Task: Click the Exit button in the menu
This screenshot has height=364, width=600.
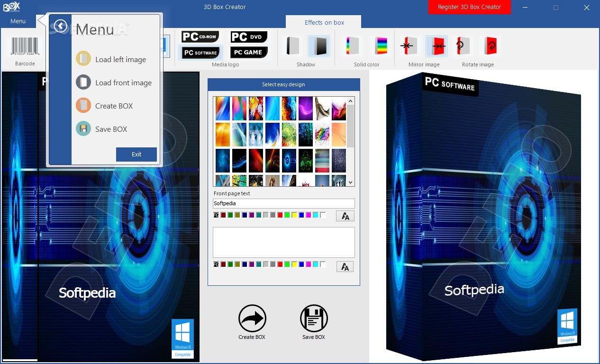Action: (x=136, y=154)
